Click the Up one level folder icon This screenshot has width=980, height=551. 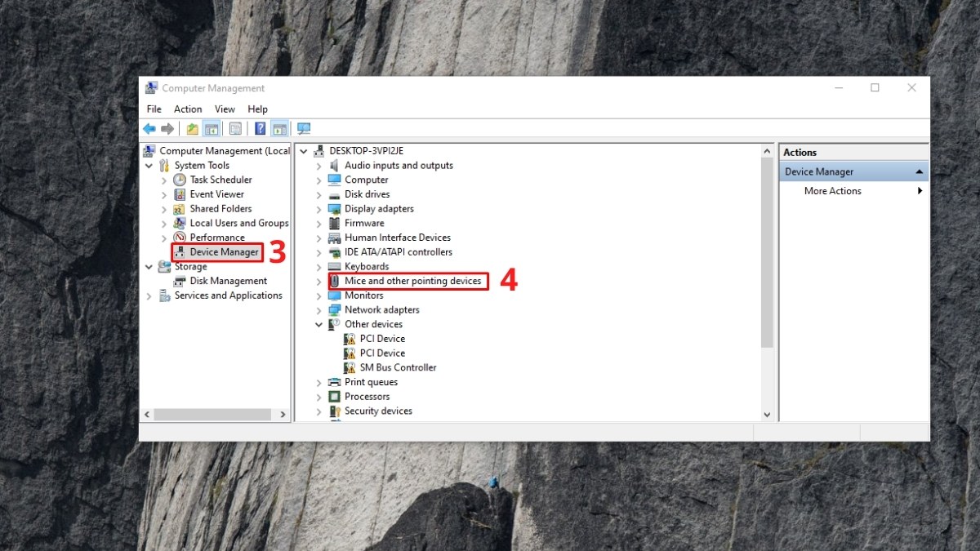(x=193, y=129)
